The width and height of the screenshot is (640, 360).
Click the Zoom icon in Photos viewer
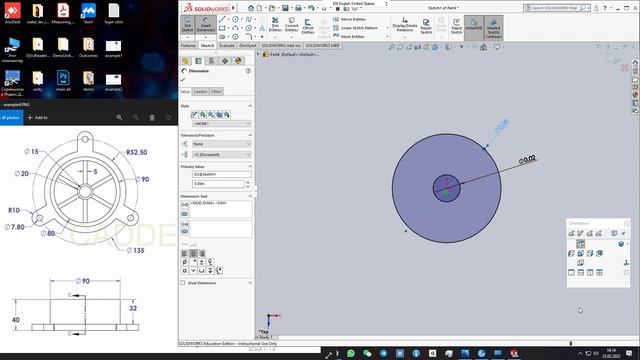click(119, 118)
